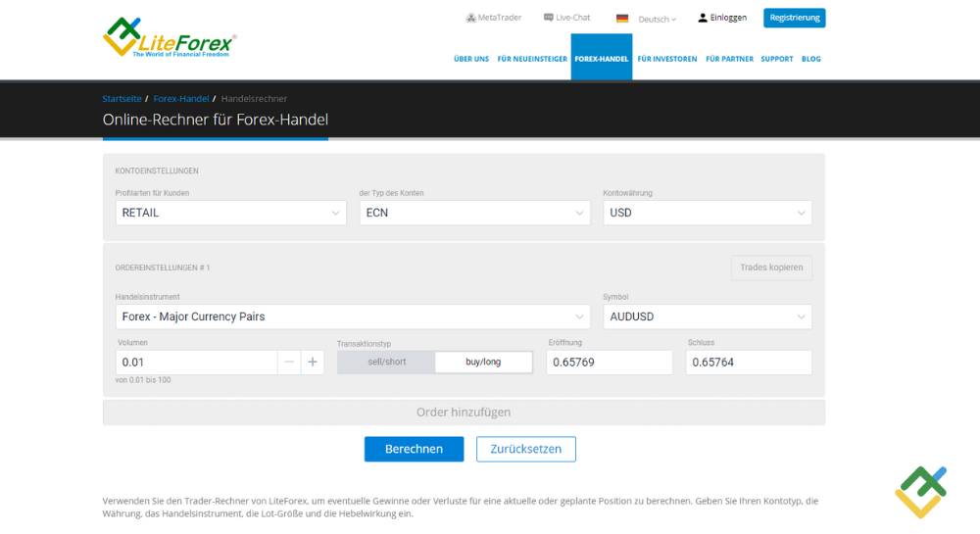Click the Einloggen user icon
Viewport: 980px width, 534px height.
703,18
